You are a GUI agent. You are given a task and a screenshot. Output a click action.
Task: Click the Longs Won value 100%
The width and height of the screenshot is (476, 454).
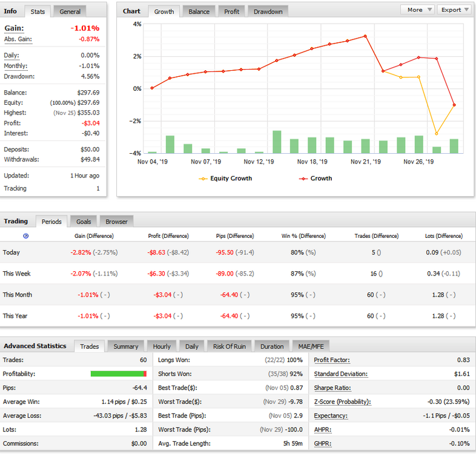295,360
